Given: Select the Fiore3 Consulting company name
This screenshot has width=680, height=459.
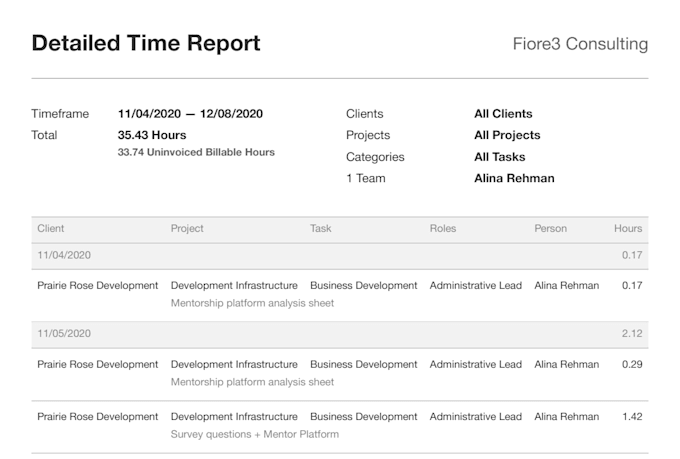Looking at the screenshot, I should (580, 44).
